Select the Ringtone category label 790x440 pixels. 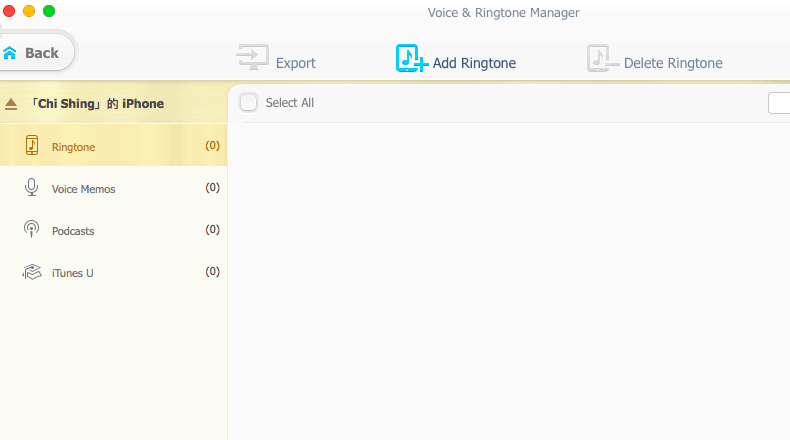coord(73,147)
